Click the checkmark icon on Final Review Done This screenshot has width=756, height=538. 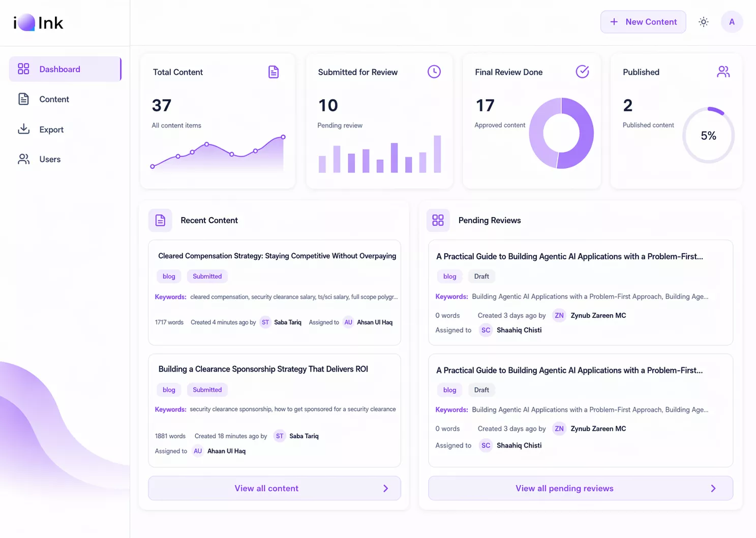582,72
